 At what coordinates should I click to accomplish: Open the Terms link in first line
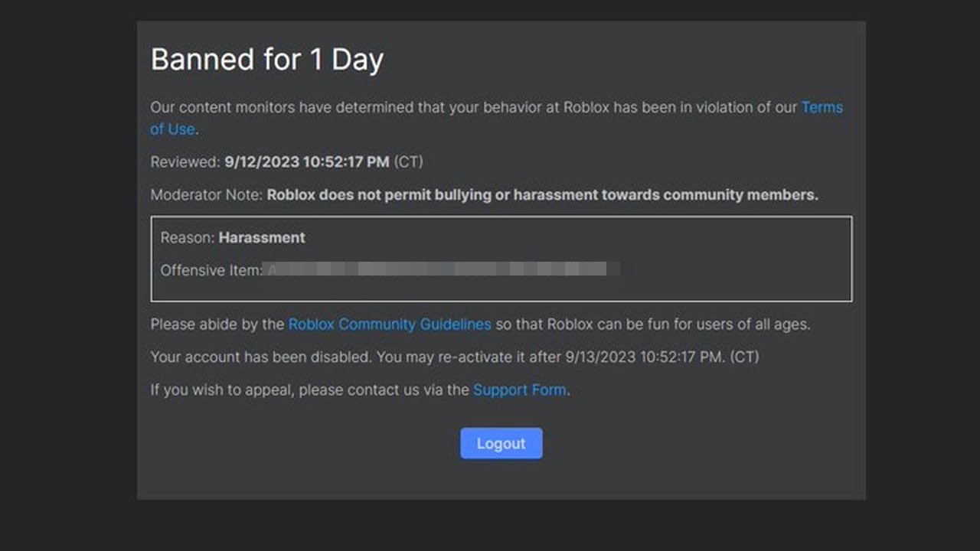(x=822, y=107)
